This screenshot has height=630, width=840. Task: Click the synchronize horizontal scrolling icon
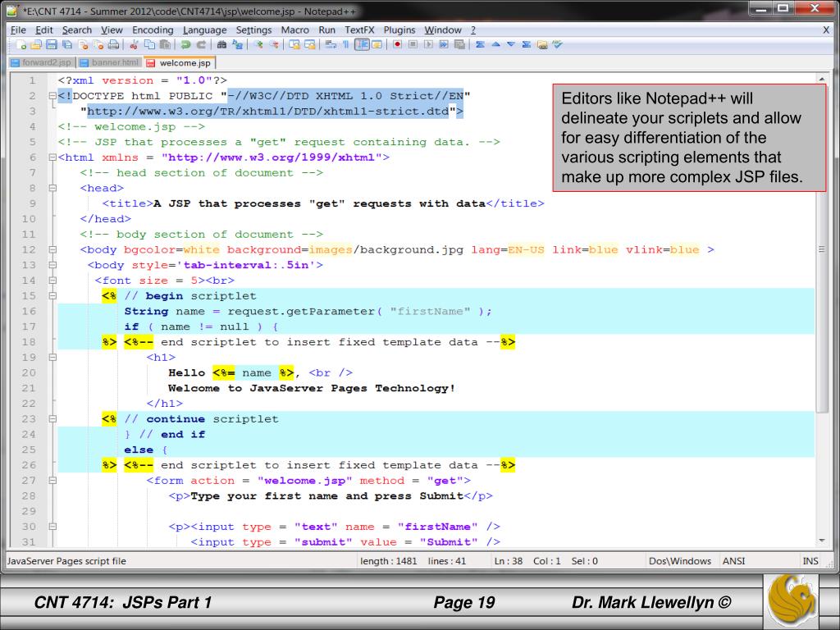[x=310, y=45]
